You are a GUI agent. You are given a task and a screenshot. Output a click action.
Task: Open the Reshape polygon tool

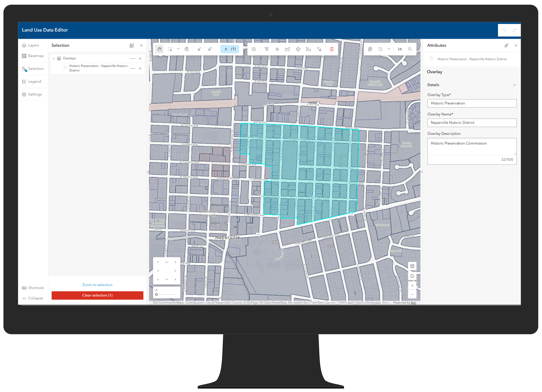[287, 49]
